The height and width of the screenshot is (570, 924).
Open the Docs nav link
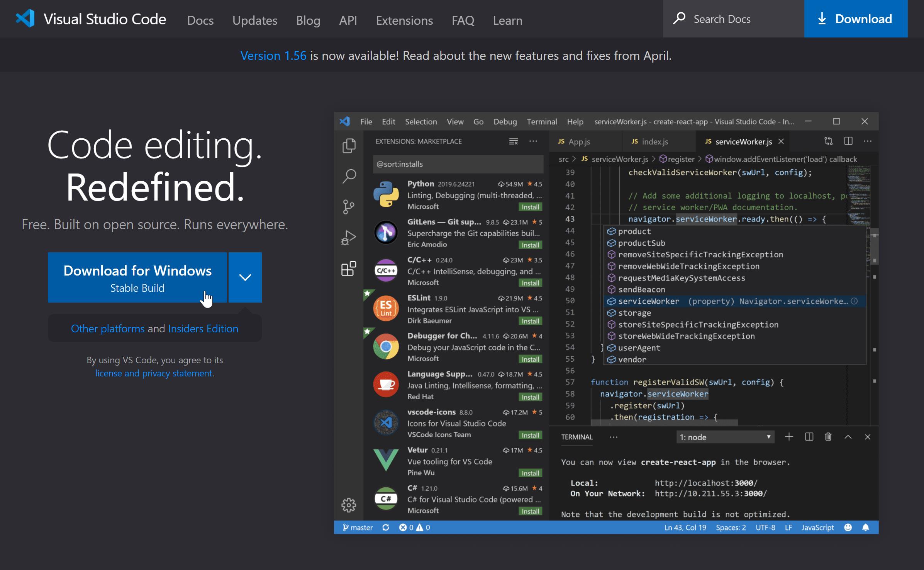coord(200,20)
